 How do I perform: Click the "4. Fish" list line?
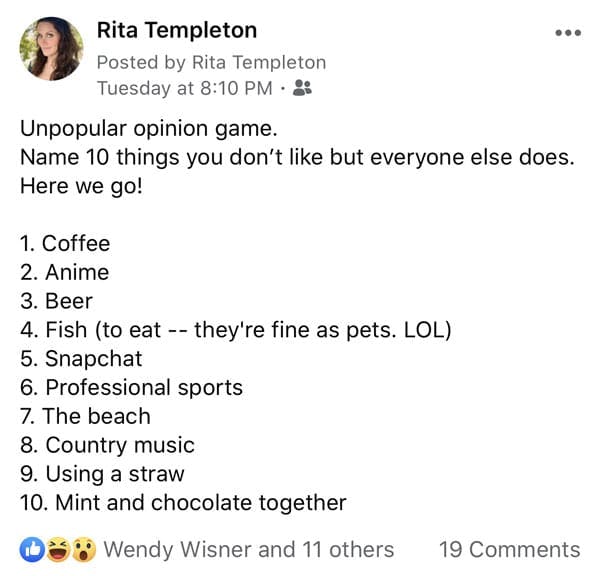(x=235, y=330)
